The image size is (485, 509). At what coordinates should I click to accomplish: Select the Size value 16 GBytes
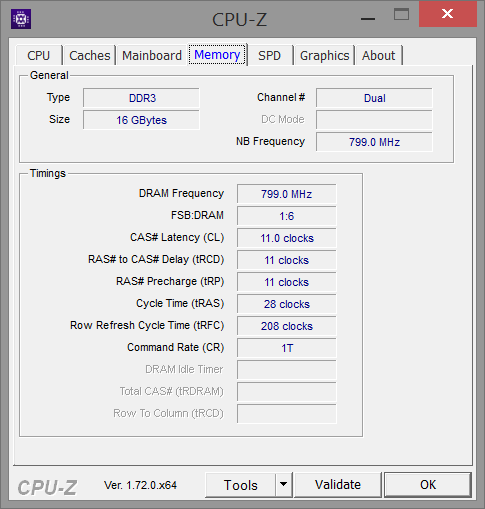[x=141, y=120]
